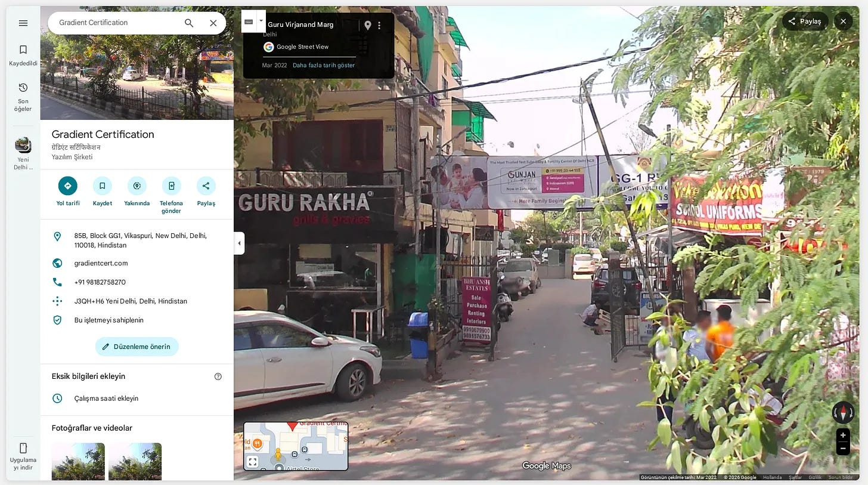The image size is (868, 485).
Task: Click Bu işletmeyi sahiplenin link
Action: click(x=109, y=320)
